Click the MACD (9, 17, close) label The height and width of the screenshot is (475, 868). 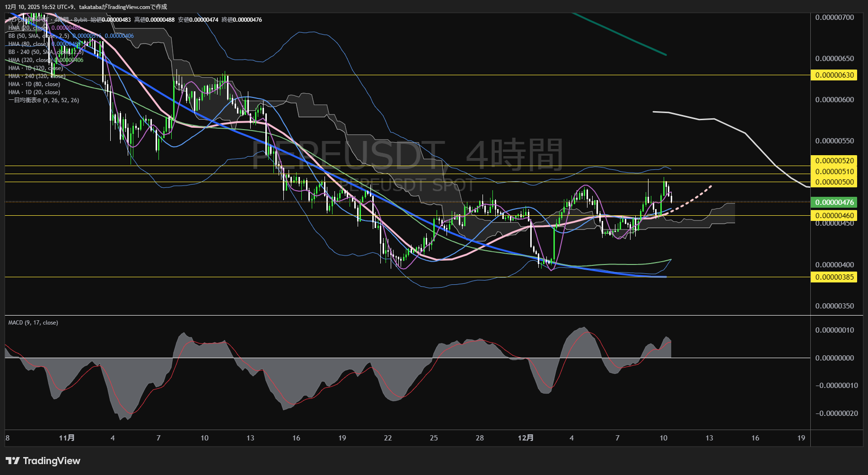click(33, 323)
